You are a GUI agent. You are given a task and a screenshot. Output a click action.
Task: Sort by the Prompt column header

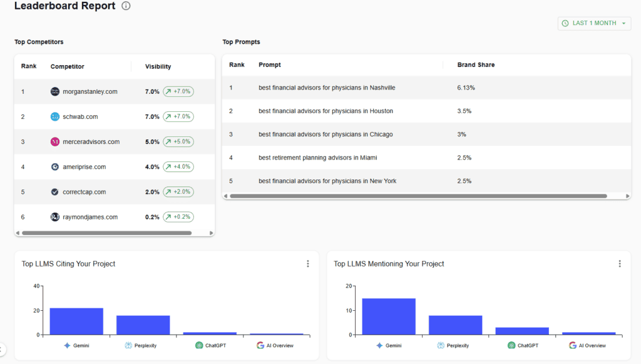(x=270, y=65)
